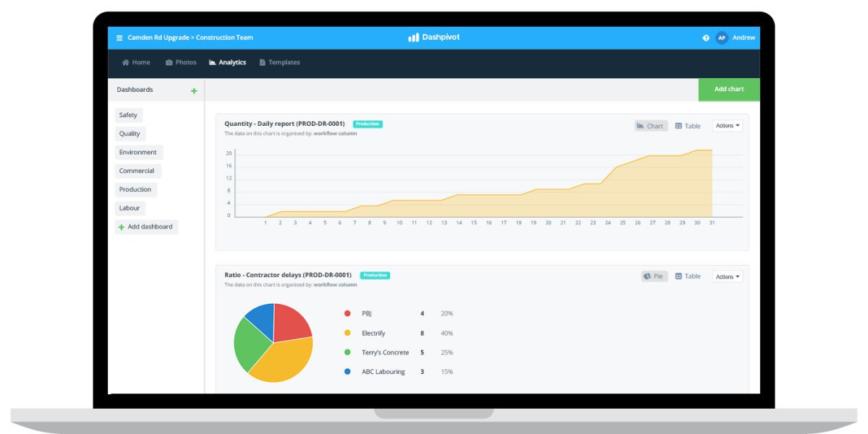
Task: Click Production tag on Daily report chart
Action: 367,124
